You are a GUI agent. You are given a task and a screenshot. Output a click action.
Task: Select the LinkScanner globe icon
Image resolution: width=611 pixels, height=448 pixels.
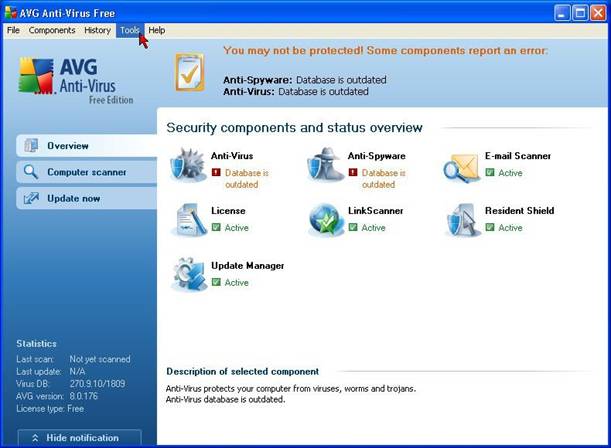[x=326, y=220]
